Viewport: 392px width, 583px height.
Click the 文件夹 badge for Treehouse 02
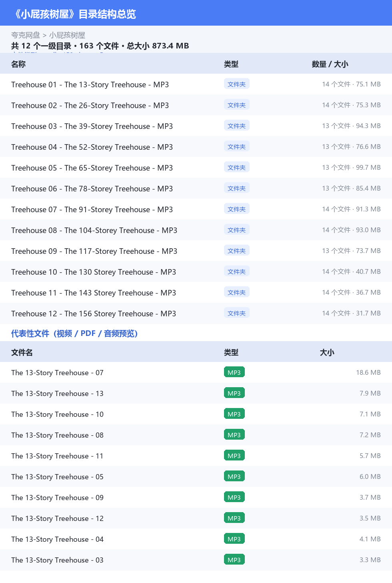coord(237,105)
